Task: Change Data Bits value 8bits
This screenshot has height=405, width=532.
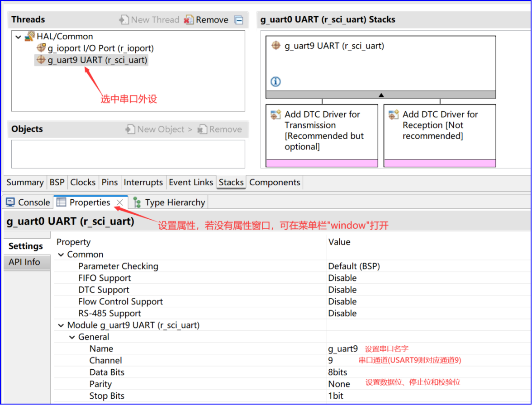Action: [428, 372]
